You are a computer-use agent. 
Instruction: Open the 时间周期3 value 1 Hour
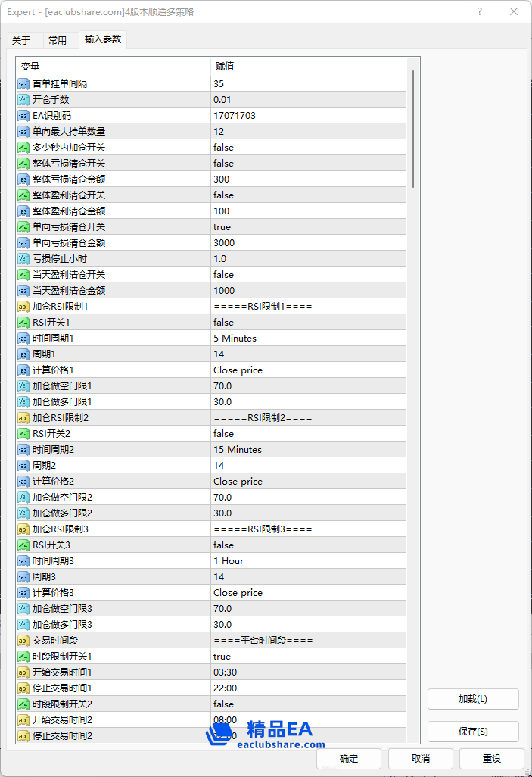(308, 560)
